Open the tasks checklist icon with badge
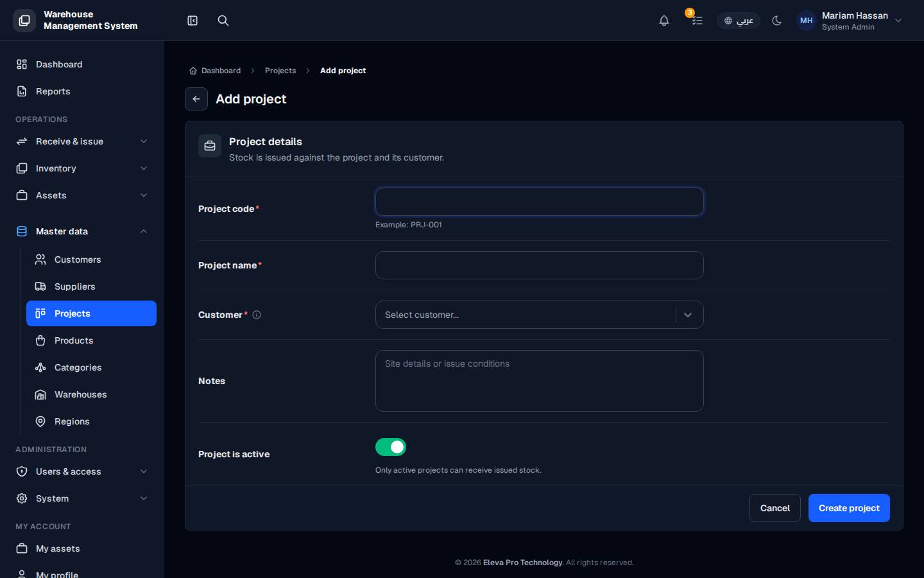The height and width of the screenshot is (578, 924). [x=697, y=21]
